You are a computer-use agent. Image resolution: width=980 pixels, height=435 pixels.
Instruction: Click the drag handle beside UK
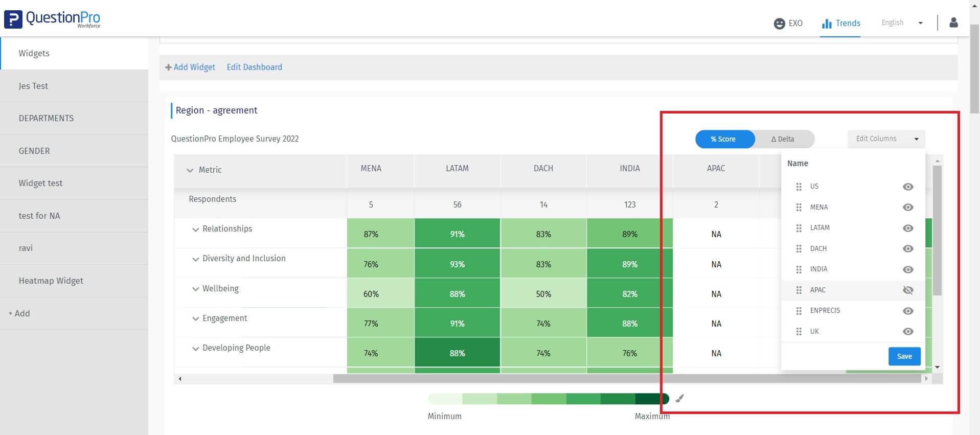(799, 332)
